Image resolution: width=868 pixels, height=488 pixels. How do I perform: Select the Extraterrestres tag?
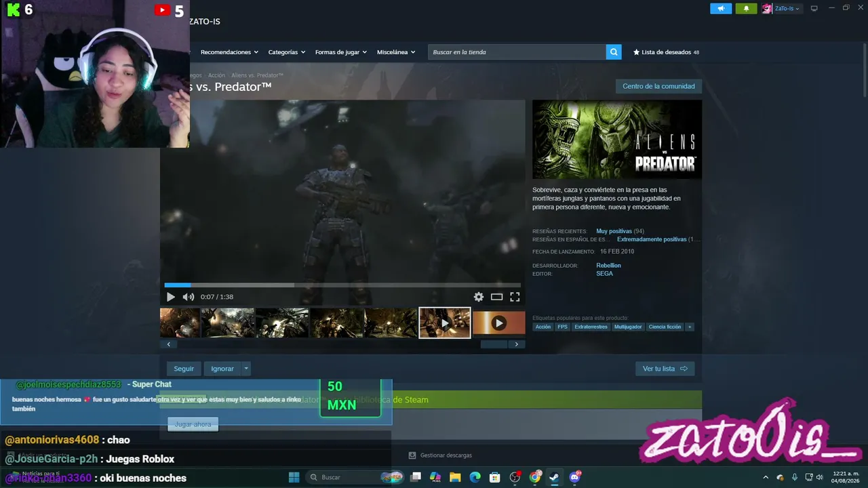click(x=591, y=327)
